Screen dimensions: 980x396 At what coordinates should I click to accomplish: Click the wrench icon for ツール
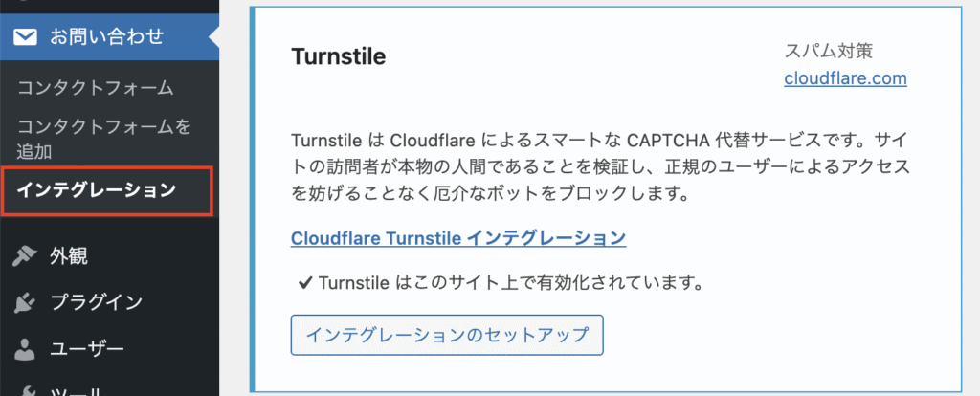tap(24, 390)
